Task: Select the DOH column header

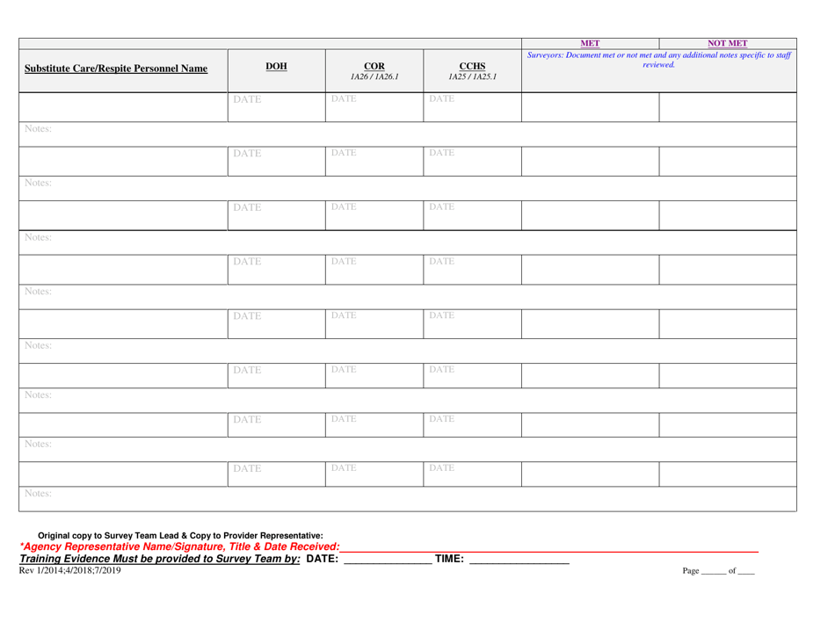Action: pos(276,66)
